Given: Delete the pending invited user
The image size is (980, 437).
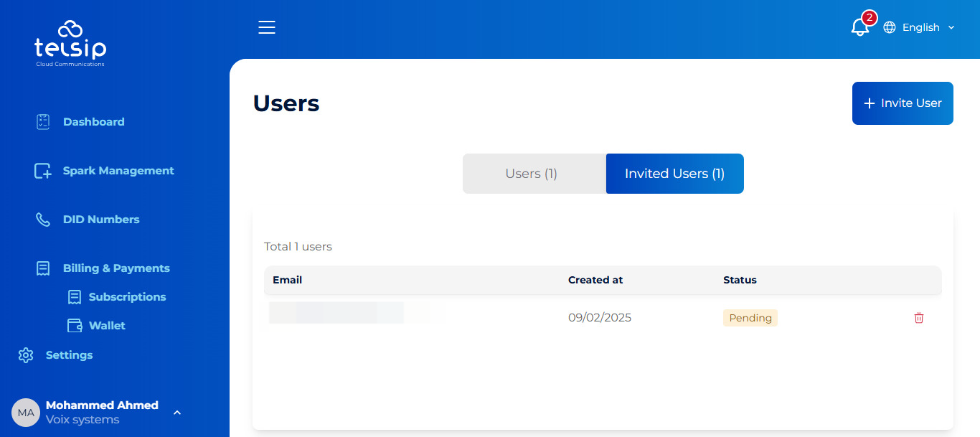Looking at the screenshot, I should coord(918,318).
